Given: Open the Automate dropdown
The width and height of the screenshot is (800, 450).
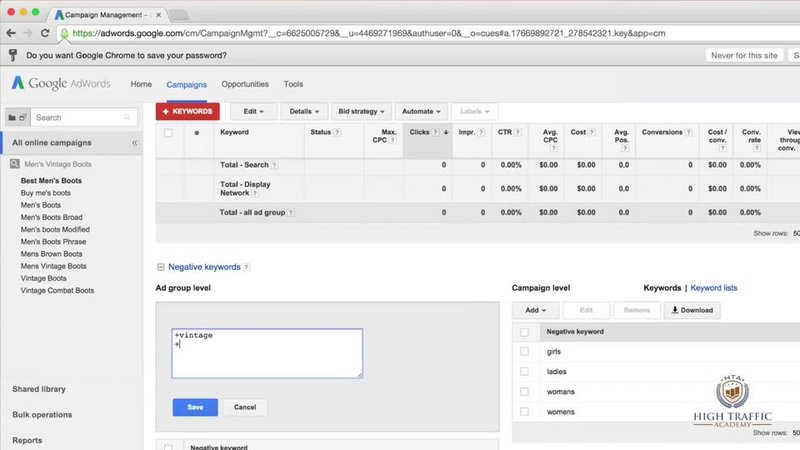Looking at the screenshot, I should point(421,111).
